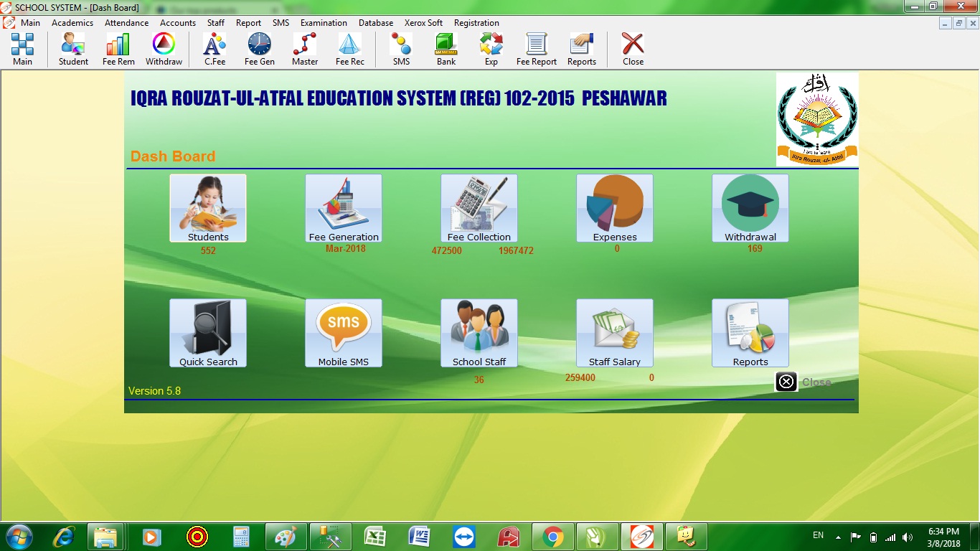Click the school logo emblem image
This screenshot has height=551, width=980.
click(x=817, y=119)
